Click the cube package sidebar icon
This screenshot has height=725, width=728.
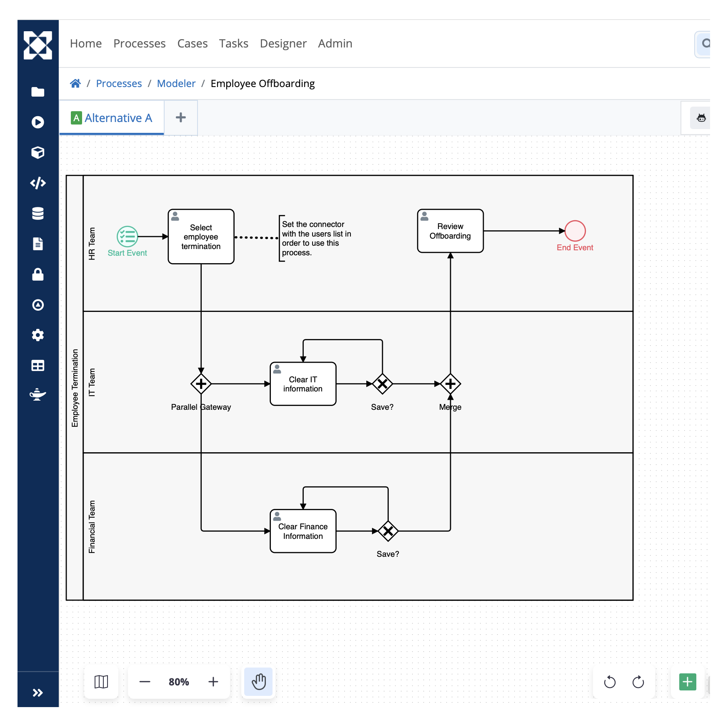tap(38, 152)
